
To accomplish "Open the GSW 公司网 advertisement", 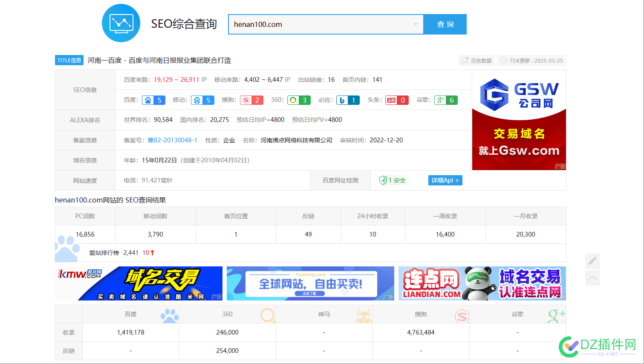I will tap(519, 120).
